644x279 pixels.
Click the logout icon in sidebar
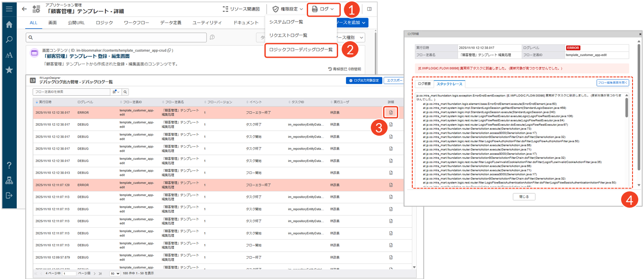pyautogui.click(x=9, y=195)
